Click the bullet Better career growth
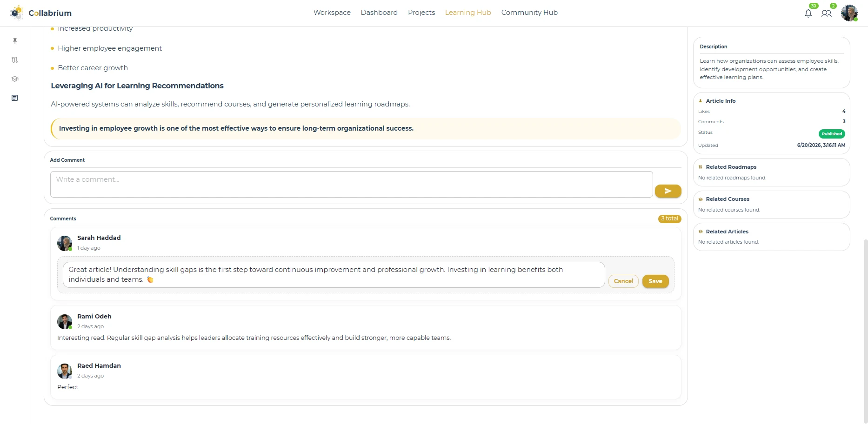Screen dimensions: 868x424 pos(93,68)
